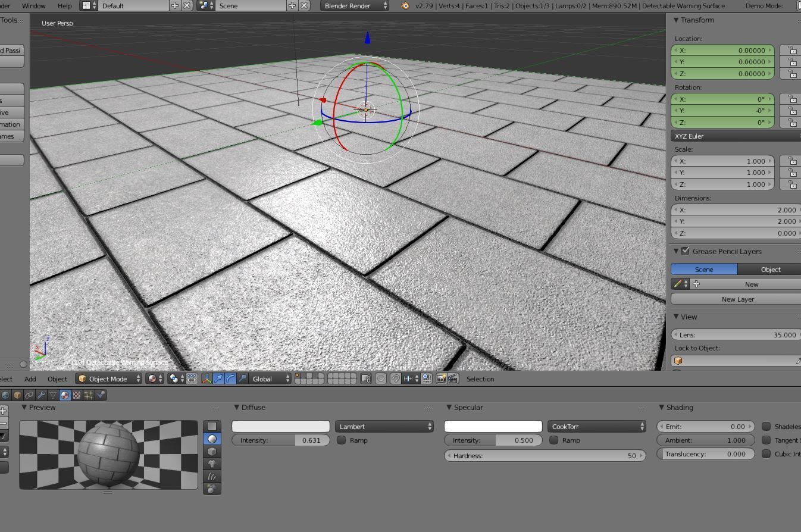The height and width of the screenshot is (532, 801).
Task: Delete the active Scene
Action: 304,5
